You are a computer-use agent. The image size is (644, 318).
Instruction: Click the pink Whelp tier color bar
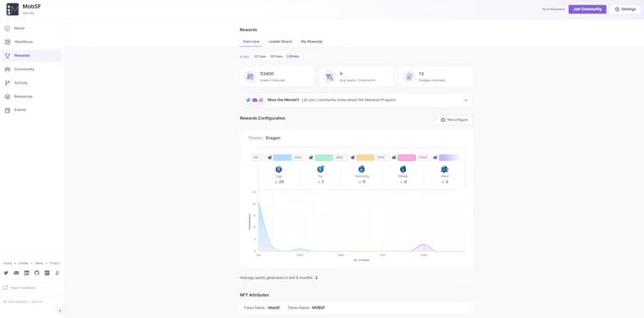tap(407, 158)
